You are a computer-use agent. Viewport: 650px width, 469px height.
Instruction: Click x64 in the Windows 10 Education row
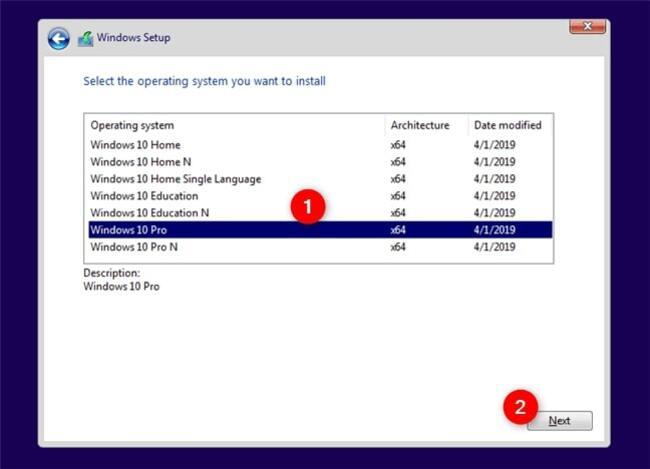[398, 196]
